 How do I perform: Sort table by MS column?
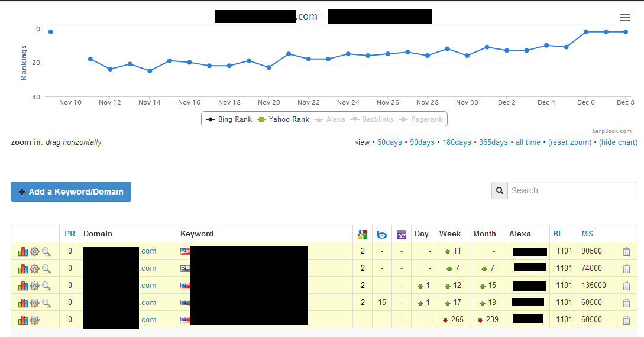click(x=587, y=234)
